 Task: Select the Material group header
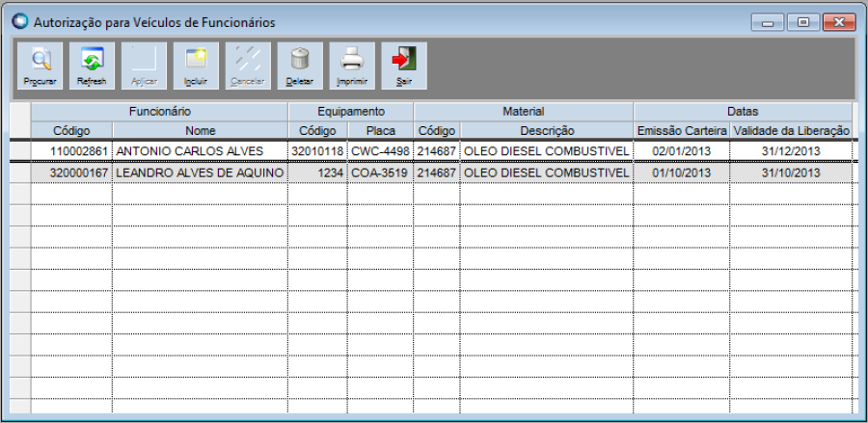coord(524,112)
